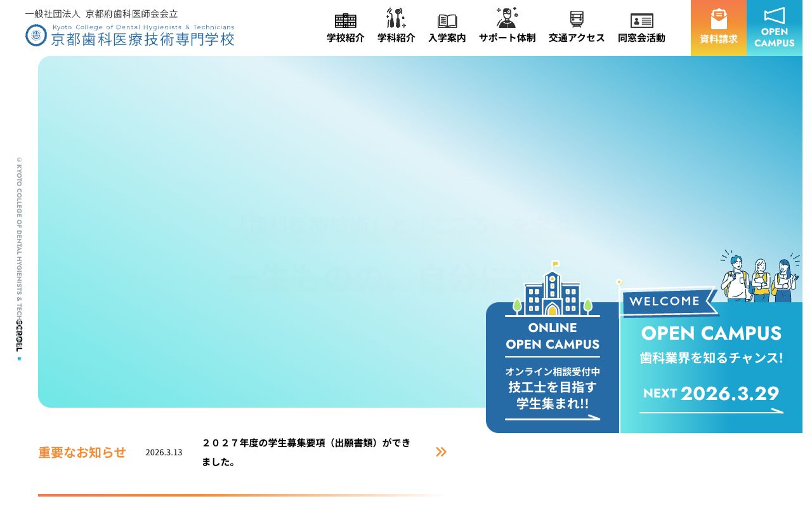Screen dimensions: 812x508
Task: Select the 交通アクセス train icon
Action: 576,18
